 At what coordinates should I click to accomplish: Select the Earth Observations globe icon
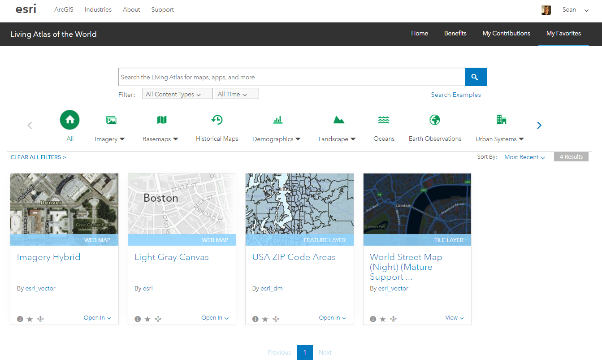coord(435,120)
